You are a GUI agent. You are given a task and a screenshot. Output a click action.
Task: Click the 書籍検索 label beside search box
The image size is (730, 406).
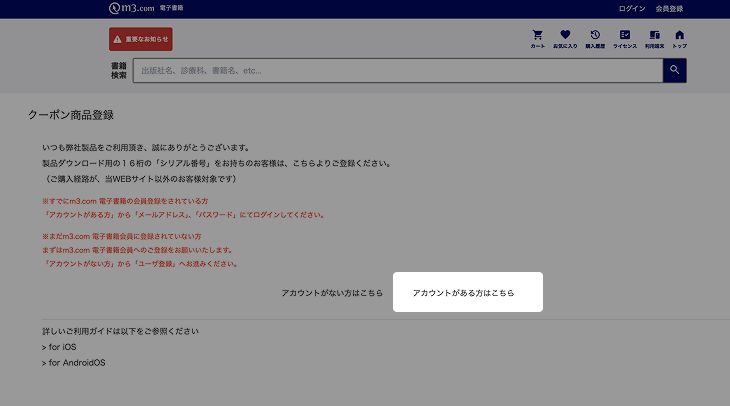pos(119,70)
